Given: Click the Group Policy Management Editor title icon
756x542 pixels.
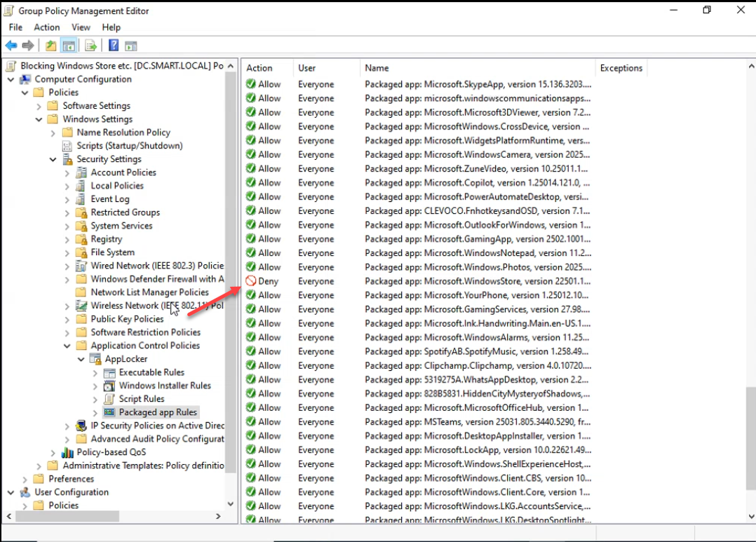Looking at the screenshot, I should coord(8,11).
